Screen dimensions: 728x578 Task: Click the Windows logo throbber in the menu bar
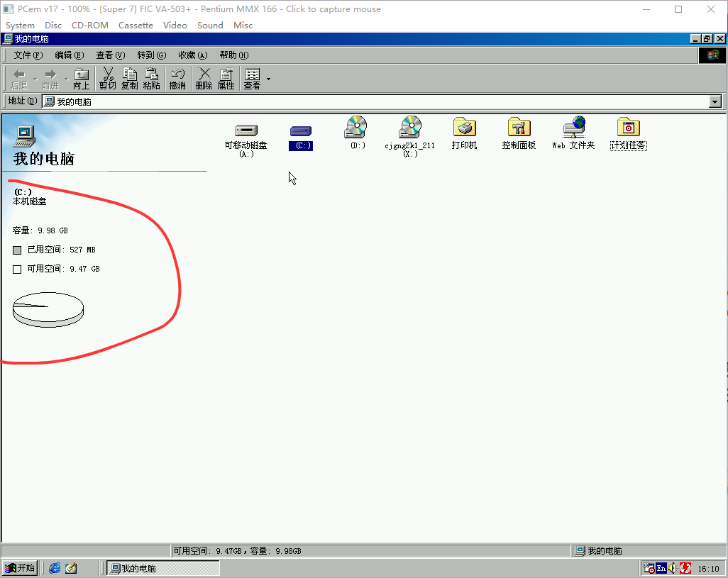pos(712,55)
